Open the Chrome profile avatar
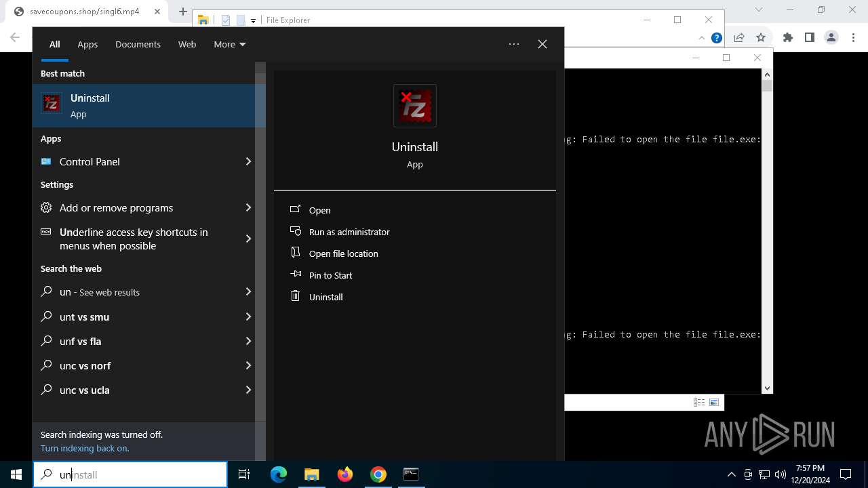 tap(831, 38)
